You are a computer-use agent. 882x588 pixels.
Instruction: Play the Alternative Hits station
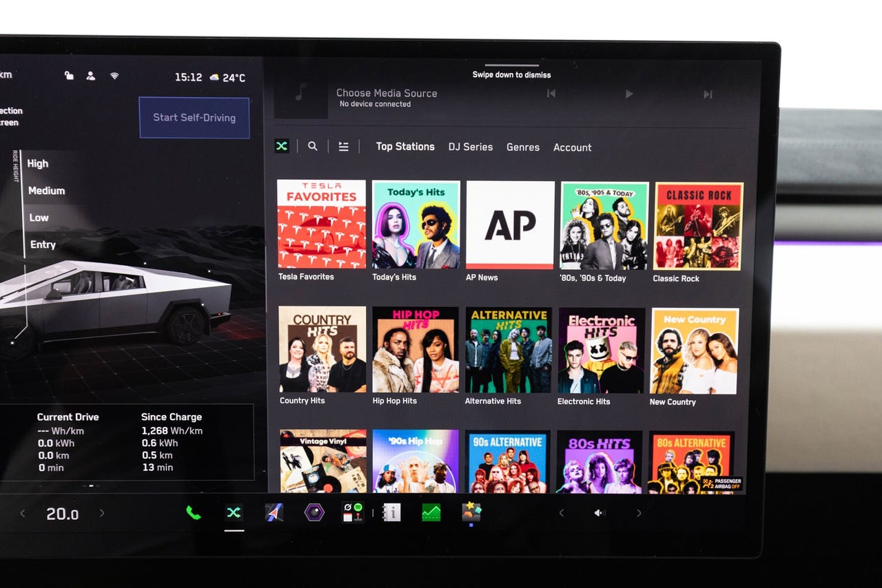pos(509,351)
